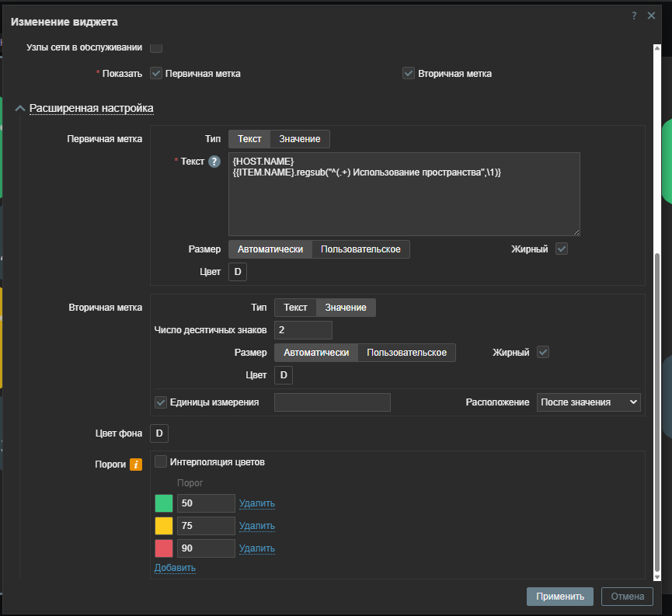This screenshot has height=616, width=672.
Task: Toggle Жирный checkbox for secondary label
Action: [x=543, y=352]
